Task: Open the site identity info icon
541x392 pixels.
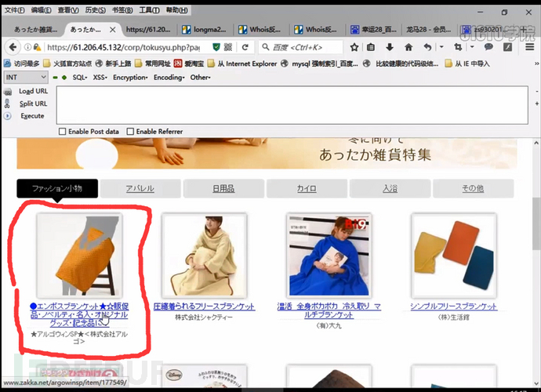Action: (x=27, y=47)
